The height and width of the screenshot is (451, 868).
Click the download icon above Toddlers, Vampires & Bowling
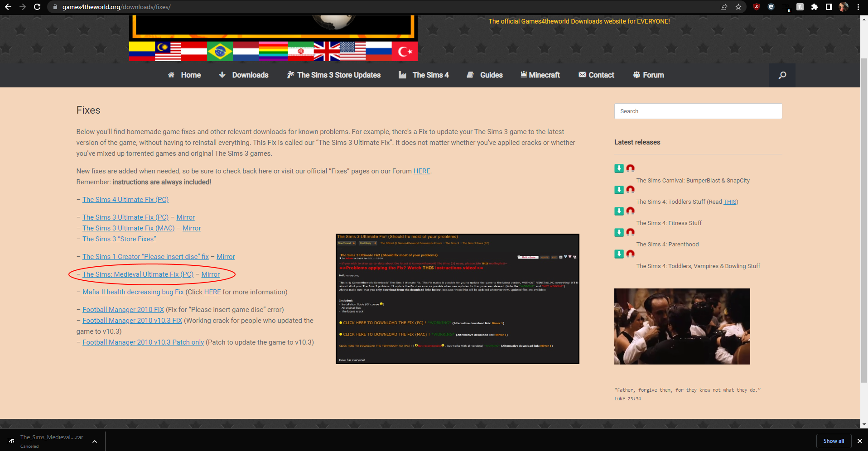(x=619, y=254)
